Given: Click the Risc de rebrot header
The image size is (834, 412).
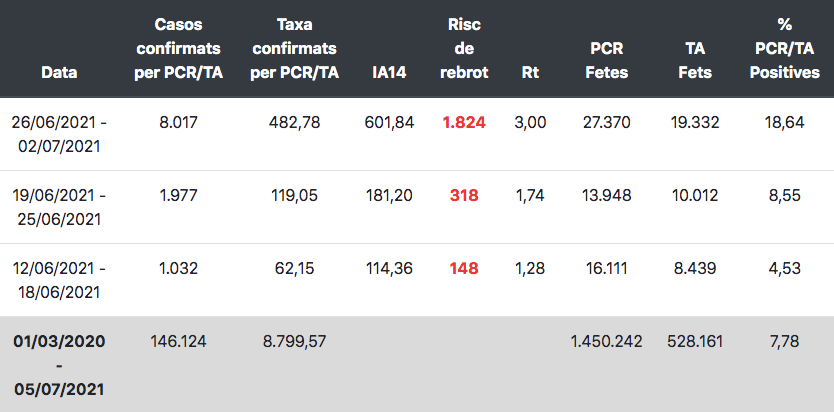Looking at the screenshot, I should [x=464, y=48].
